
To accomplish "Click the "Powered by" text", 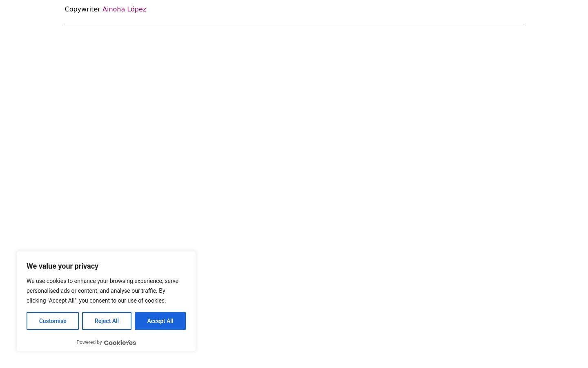I will coord(89,342).
